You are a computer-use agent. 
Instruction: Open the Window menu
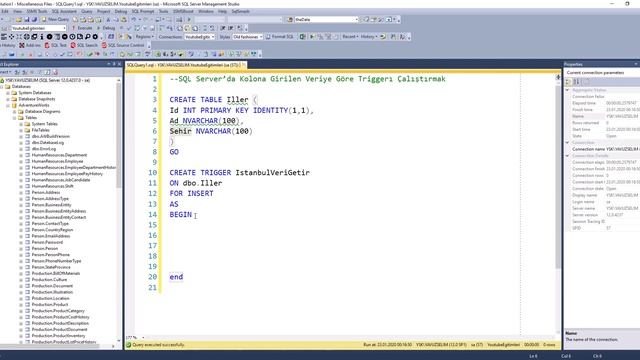(x=206, y=11)
